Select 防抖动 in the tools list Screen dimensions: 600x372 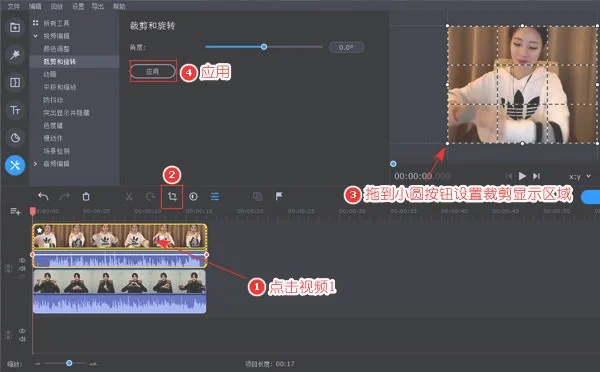coord(53,100)
